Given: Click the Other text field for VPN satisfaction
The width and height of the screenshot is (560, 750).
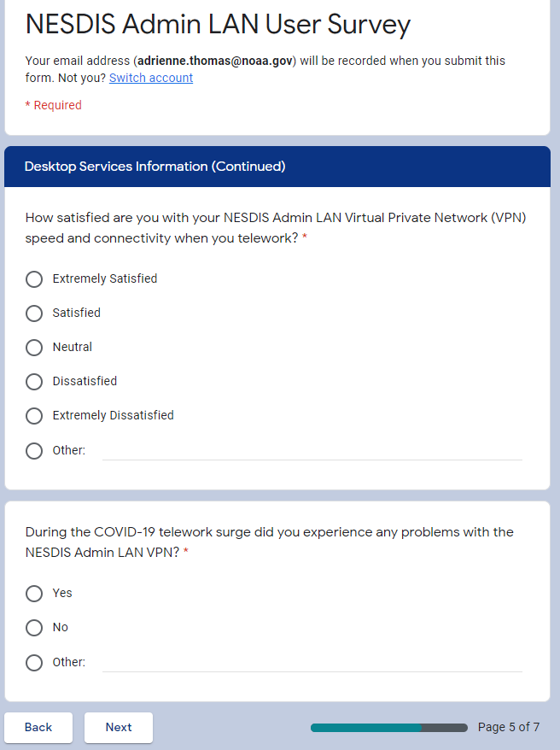Looking at the screenshot, I should click(312, 450).
